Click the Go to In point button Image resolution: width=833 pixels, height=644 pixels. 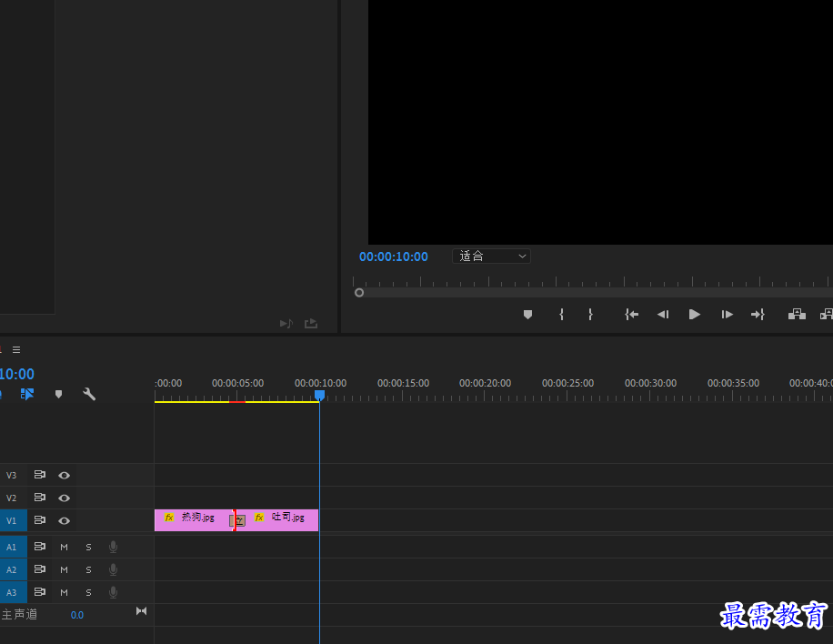[x=632, y=315]
